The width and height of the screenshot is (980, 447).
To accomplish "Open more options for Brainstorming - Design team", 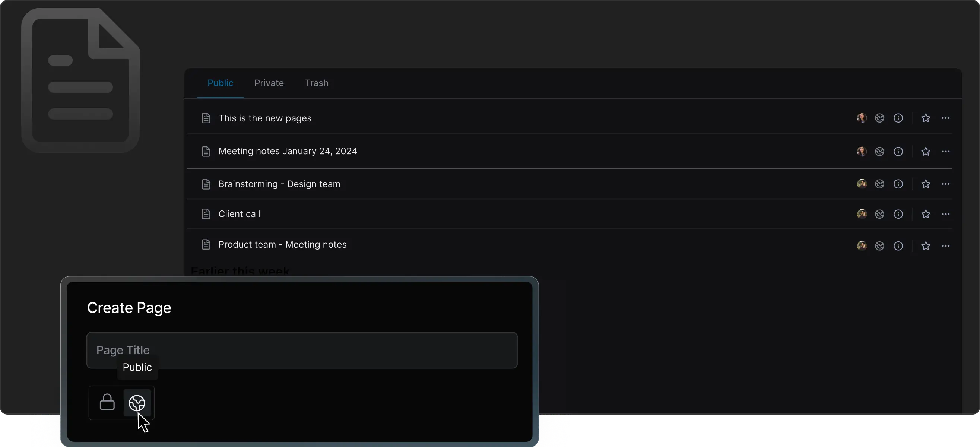I will 946,184.
